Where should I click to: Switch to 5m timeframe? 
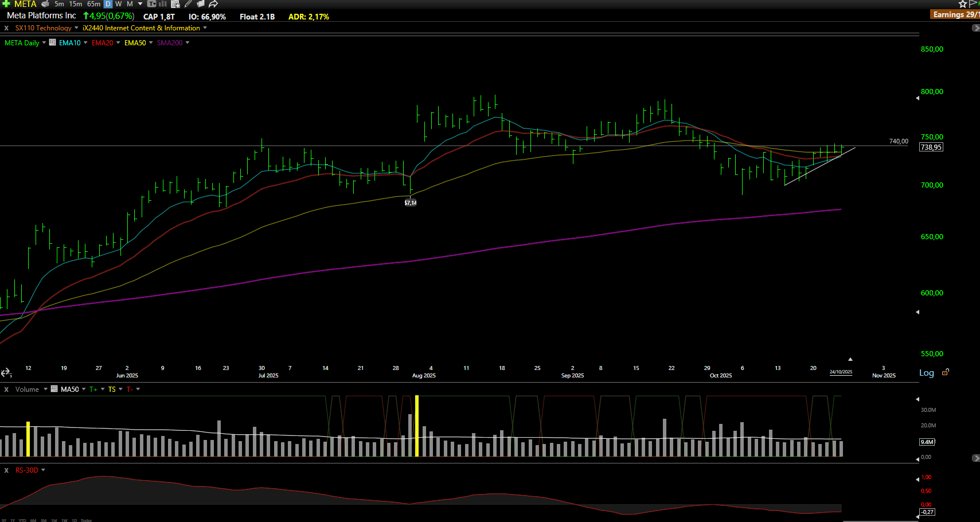[59, 3]
